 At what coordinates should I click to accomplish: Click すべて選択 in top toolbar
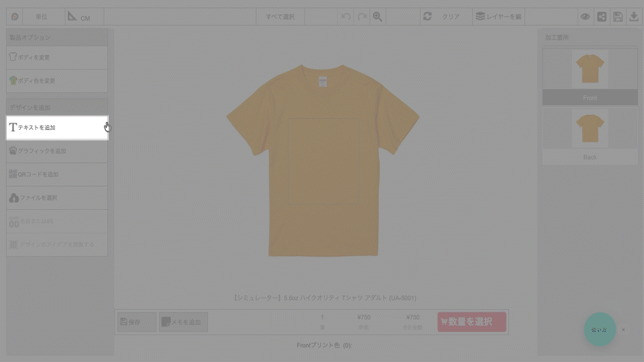pos(280,17)
